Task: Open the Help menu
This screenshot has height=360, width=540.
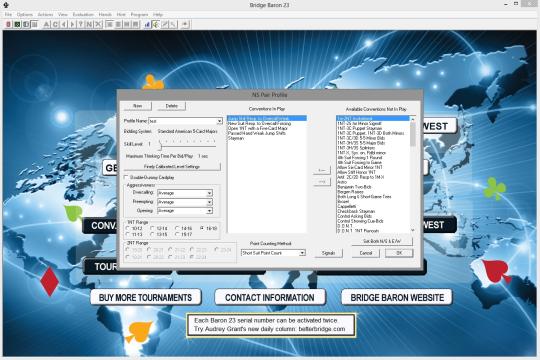Action: coord(158,14)
